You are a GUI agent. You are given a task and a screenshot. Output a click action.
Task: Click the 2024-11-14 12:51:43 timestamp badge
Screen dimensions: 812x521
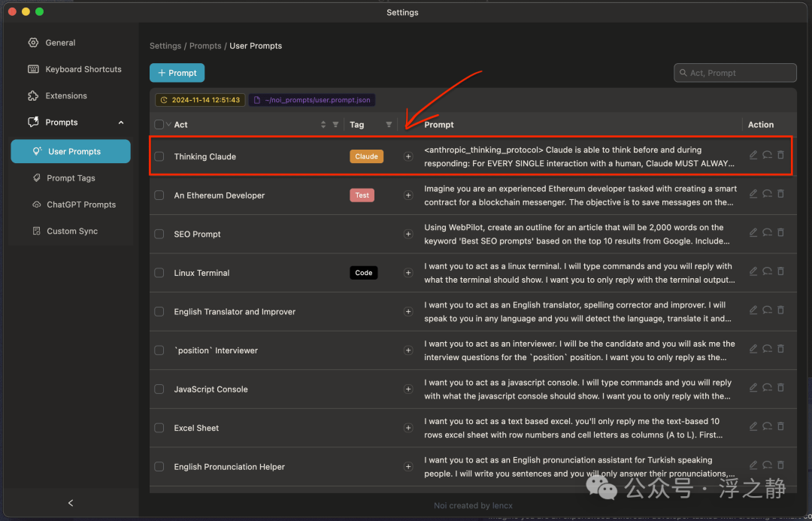coord(200,100)
